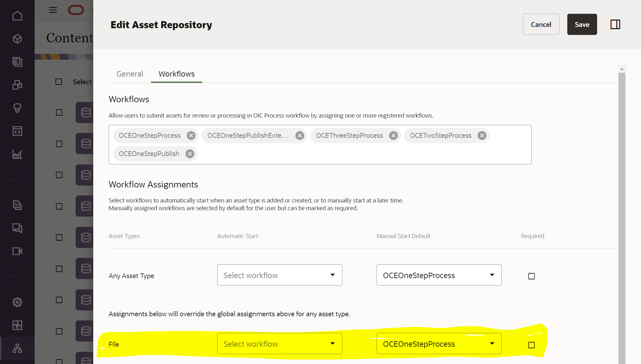Click the Automatic Start column header
The height and width of the screenshot is (364, 641).
pyautogui.click(x=237, y=236)
